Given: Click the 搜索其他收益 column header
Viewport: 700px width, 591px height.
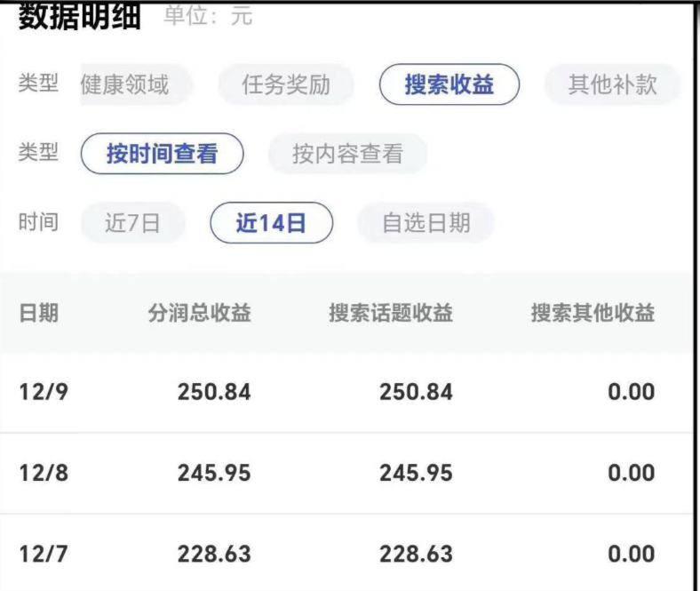Looking at the screenshot, I should click(593, 313).
